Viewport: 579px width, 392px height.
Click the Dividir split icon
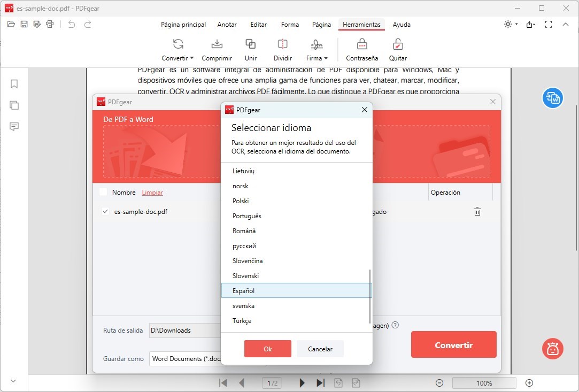pyautogui.click(x=282, y=45)
